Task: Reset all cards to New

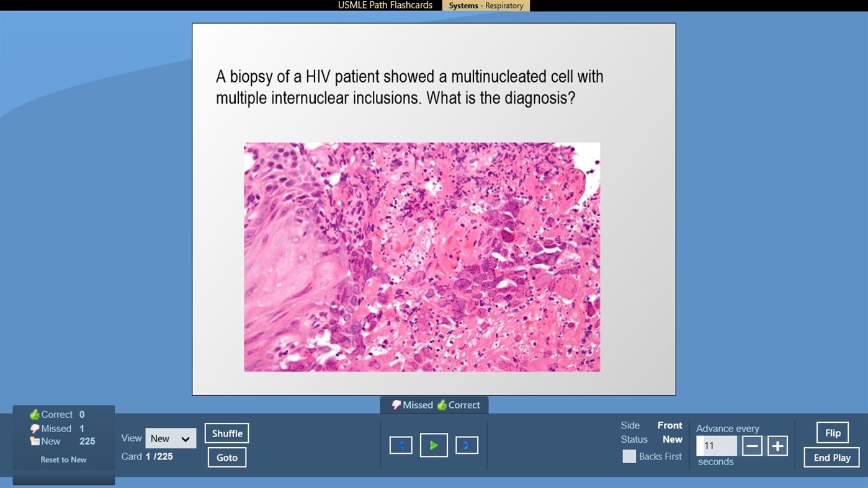Action: 63,459
